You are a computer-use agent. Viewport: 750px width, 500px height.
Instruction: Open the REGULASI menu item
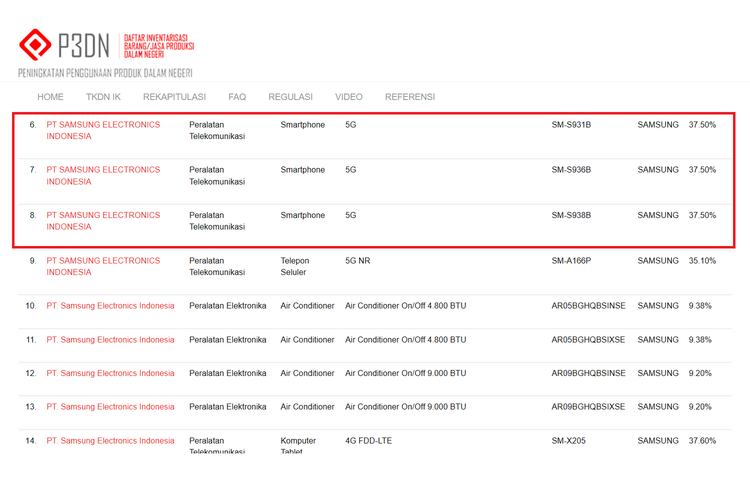(290, 97)
